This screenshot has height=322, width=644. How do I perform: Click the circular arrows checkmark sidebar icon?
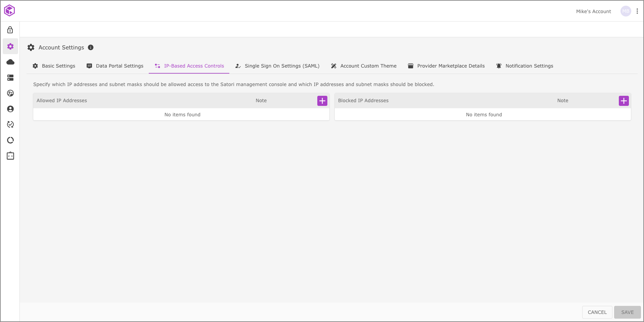point(10,125)
